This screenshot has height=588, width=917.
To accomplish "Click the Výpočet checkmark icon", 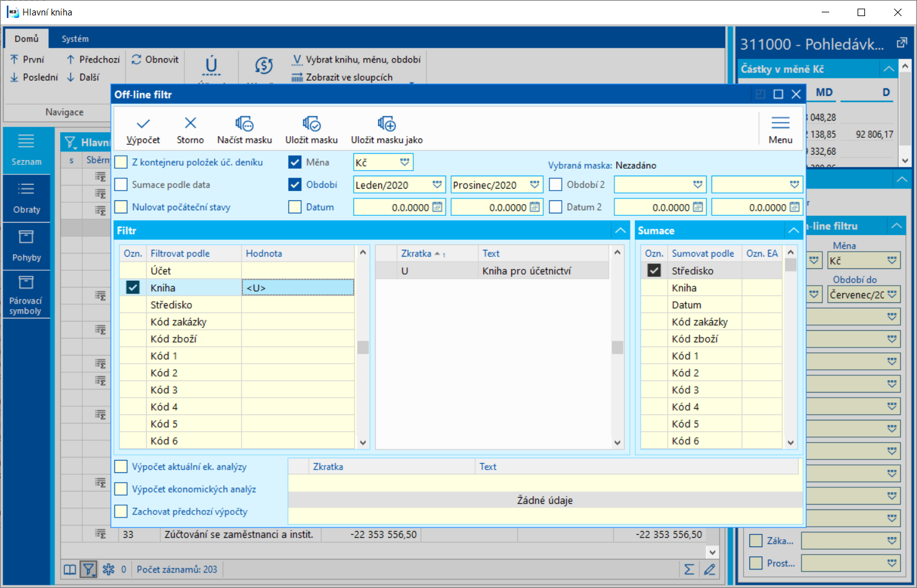I will tap(143, 124).
